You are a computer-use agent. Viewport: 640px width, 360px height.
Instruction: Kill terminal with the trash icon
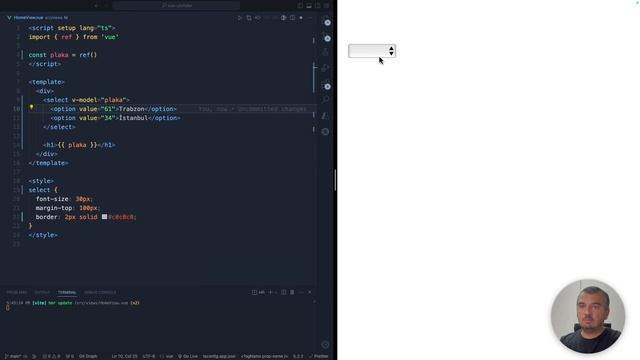pyautogui.click(x=292, y=292)
